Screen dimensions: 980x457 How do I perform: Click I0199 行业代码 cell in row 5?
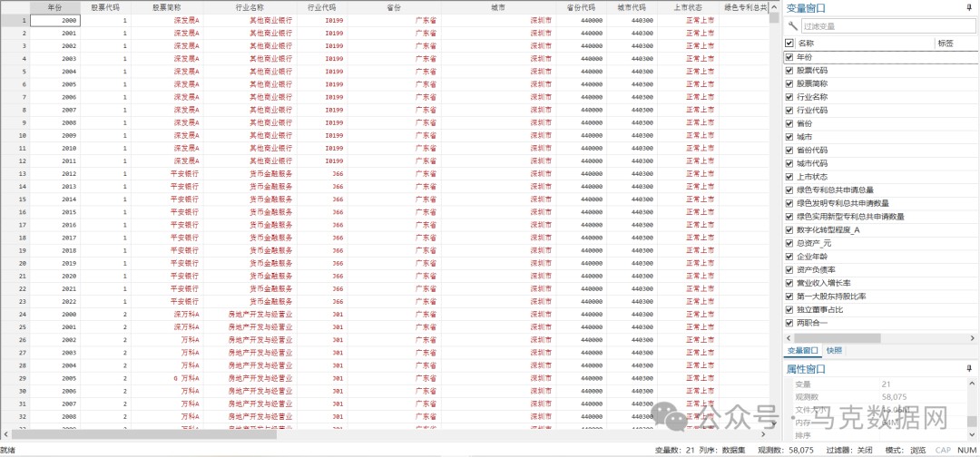pyautogui.click(x=322, y=72)
